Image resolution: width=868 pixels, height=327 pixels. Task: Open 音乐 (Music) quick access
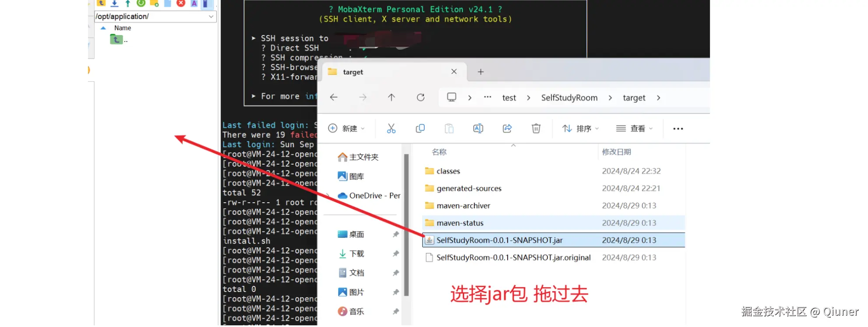pos(351,311)
